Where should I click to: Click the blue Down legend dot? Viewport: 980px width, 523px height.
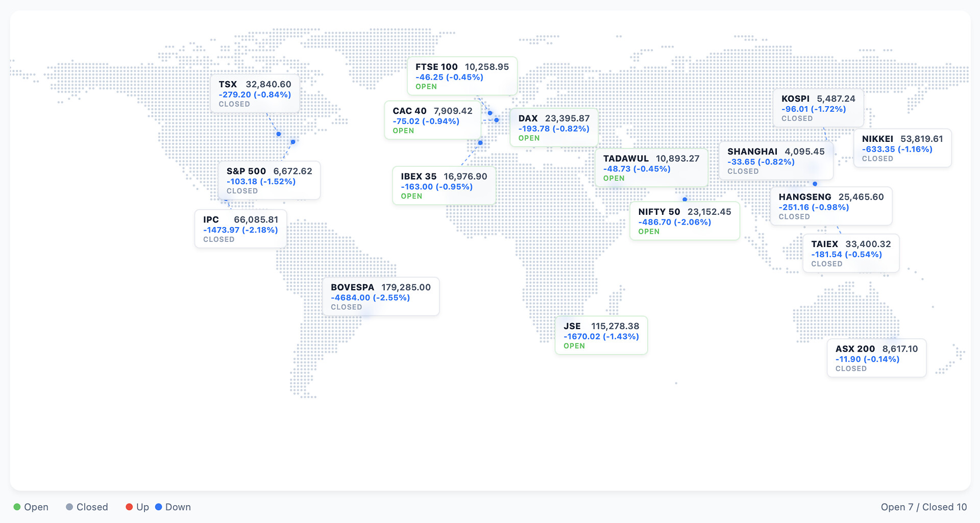[158, 507]
